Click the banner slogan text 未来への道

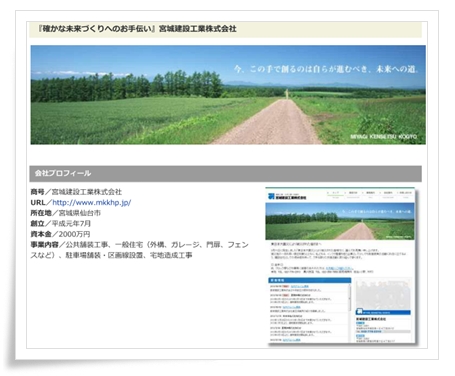397,69
